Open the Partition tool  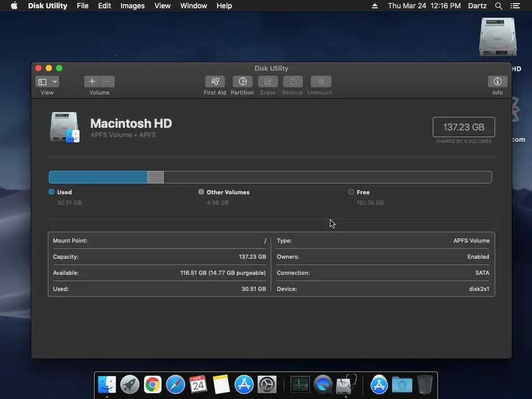pos(242,82)
